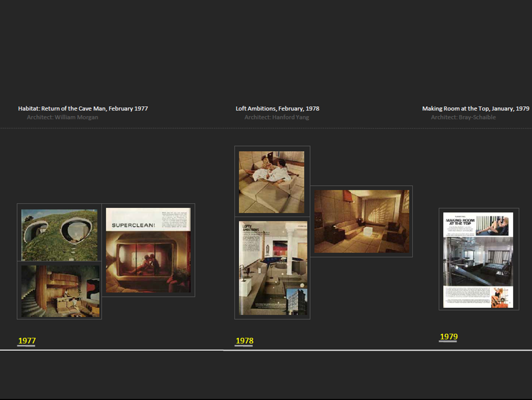View the Lofty Ambitions magazine page

(273, 268)
